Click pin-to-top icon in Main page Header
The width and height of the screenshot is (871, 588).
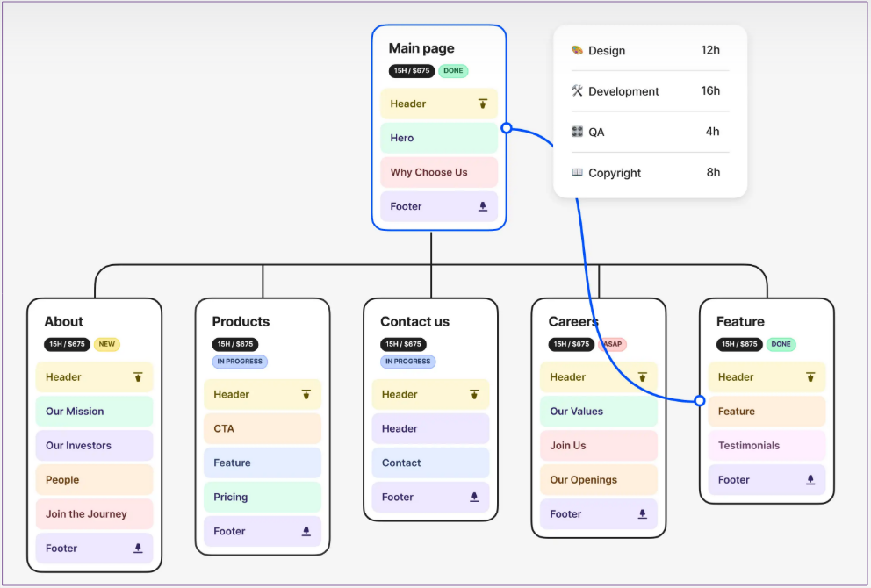[x=483, y=104]
